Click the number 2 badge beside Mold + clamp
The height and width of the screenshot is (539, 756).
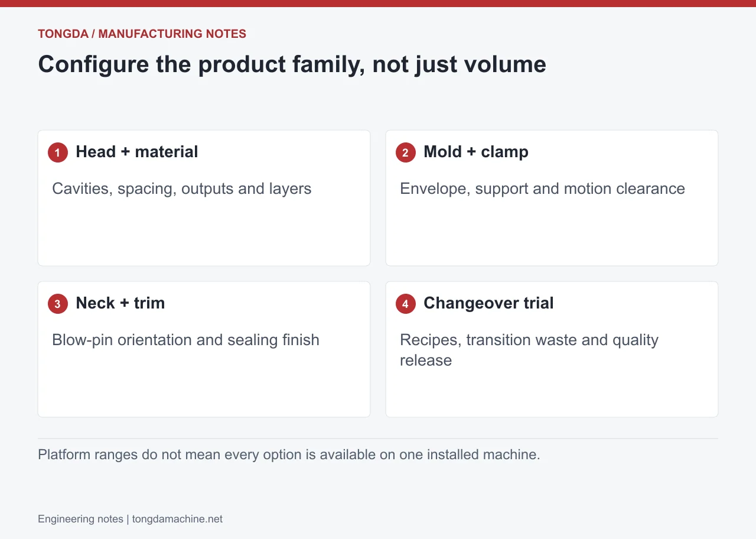tap(406, 153)
